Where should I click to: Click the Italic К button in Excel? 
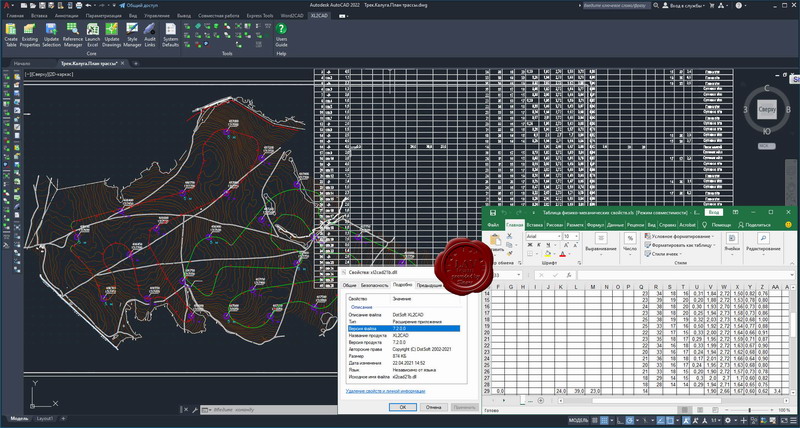537,246
